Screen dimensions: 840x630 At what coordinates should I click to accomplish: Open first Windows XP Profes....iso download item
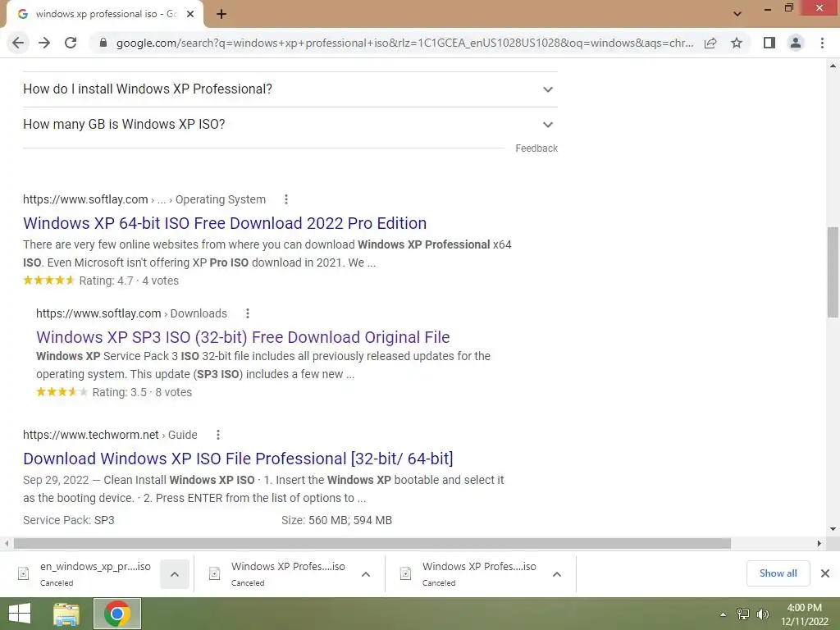(277, 573)
